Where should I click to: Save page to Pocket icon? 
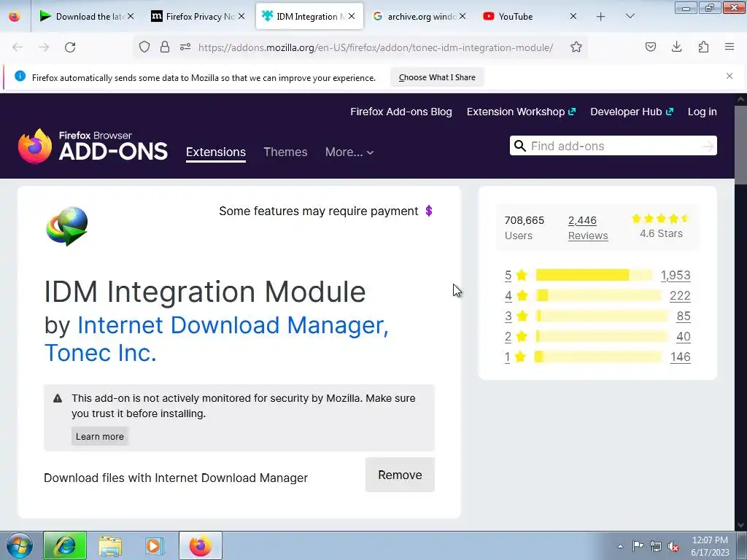651,47
